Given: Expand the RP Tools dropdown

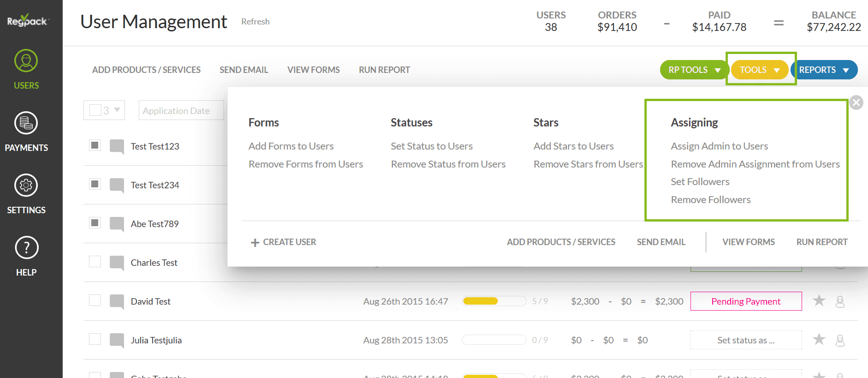Looking at the screenshot, I should [694, 70].
